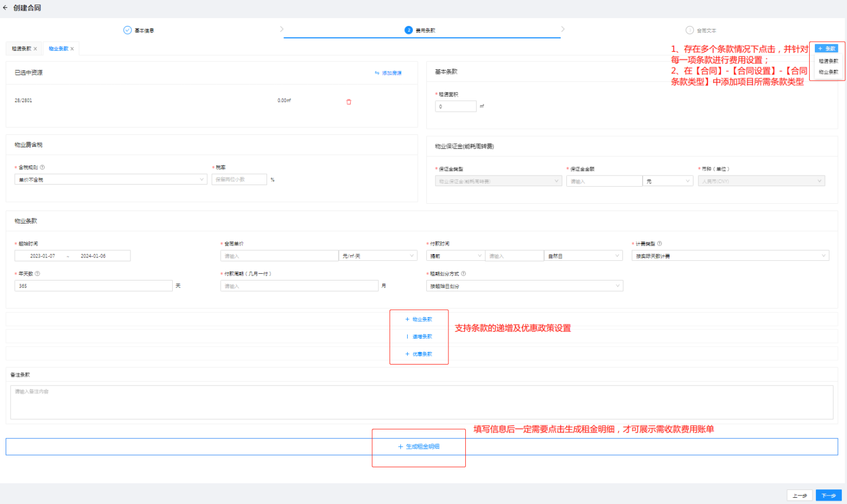847x504 pixels.
Task: Go to the completed 基本信息 step
Action: (139, 30)
